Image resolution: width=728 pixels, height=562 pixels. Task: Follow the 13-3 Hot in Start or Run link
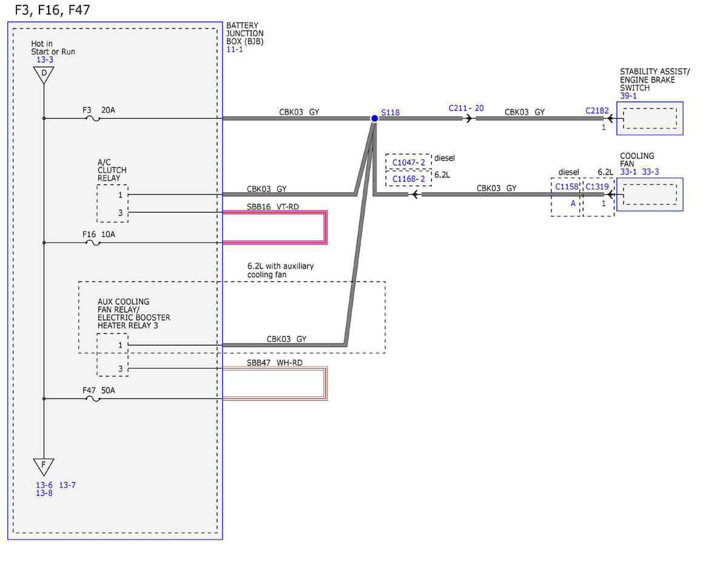tap(44, 60)
